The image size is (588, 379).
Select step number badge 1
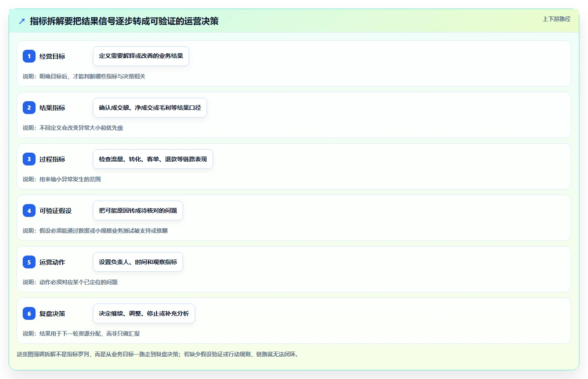point(29,56)
